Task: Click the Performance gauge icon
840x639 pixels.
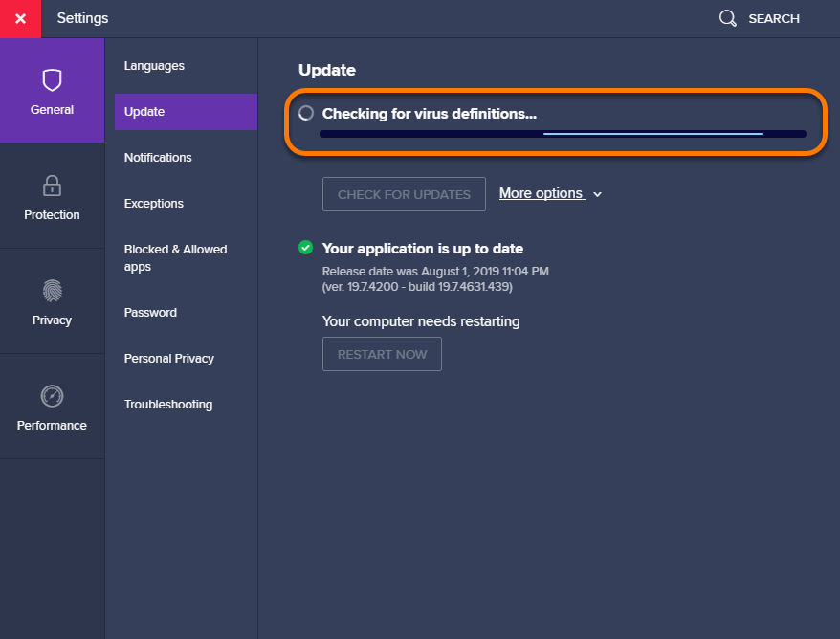Action: [52, 395]
